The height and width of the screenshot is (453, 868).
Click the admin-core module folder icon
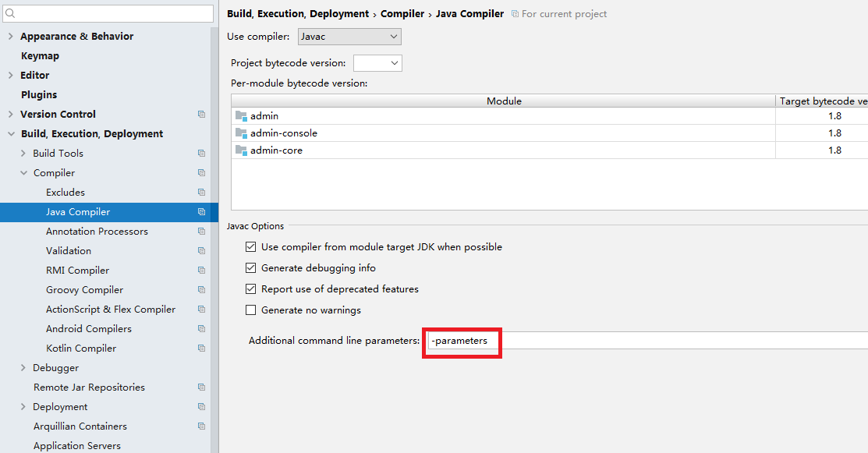[x=241, y=150]
